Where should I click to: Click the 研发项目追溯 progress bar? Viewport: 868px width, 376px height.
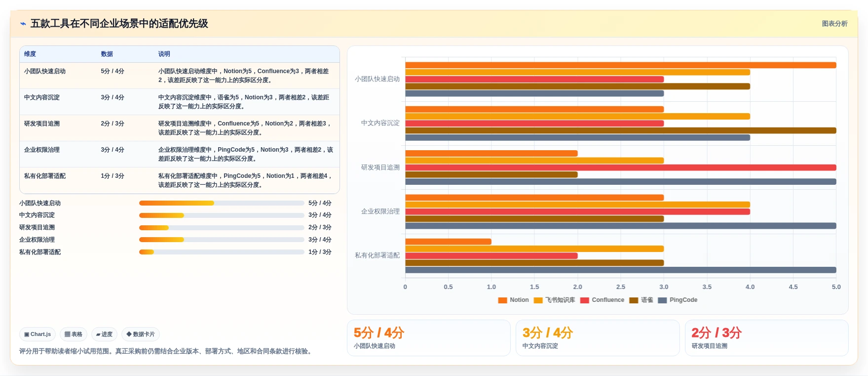click(222, 228)
